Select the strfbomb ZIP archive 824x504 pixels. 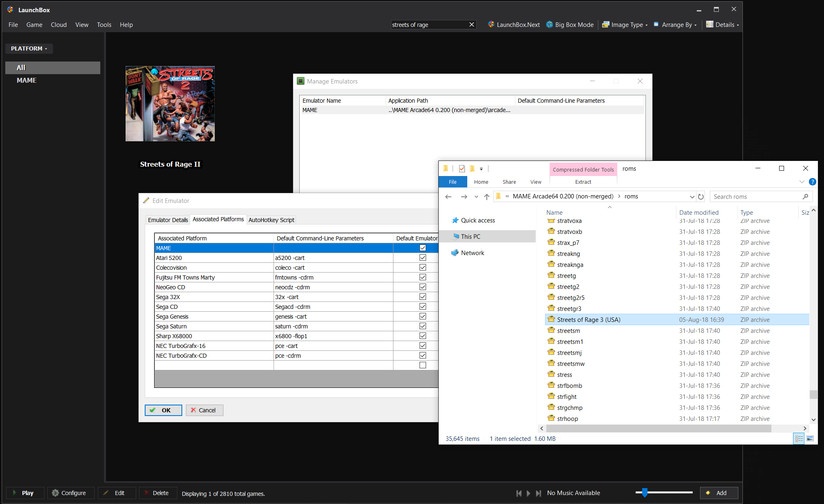click(x=677, y=386)
